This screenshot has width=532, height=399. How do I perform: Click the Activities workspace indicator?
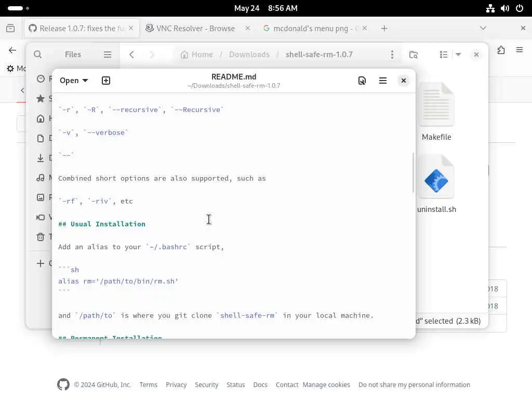pos(18,8)
